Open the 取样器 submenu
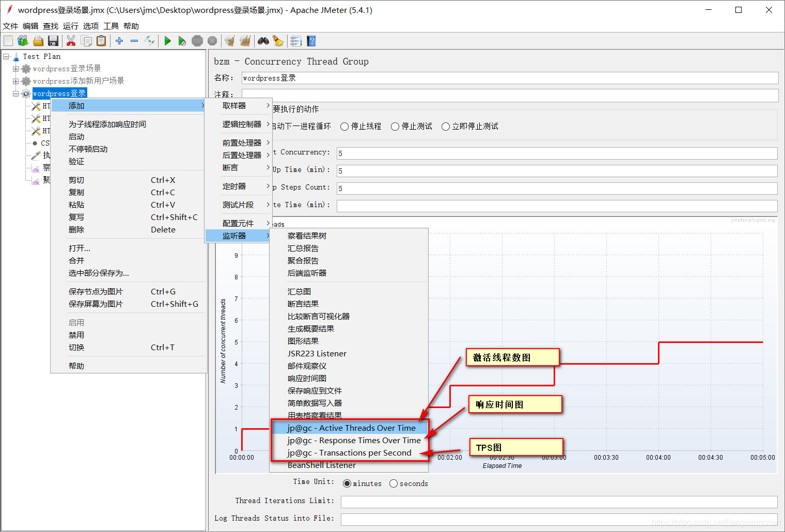The image size is (785, 532). (x=239, y=105)
